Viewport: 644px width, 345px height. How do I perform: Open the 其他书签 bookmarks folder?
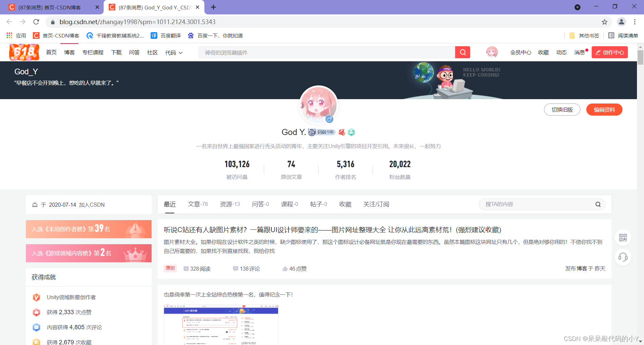click(584, 36)
